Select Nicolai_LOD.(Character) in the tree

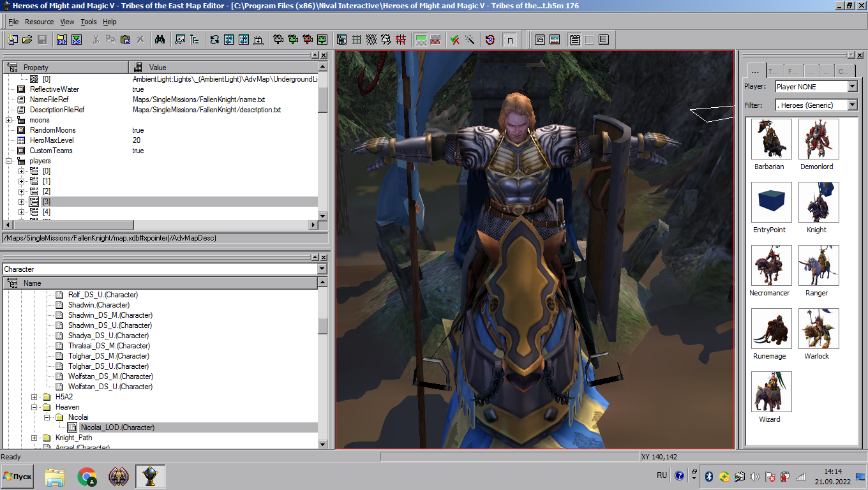tap(117, 427)
